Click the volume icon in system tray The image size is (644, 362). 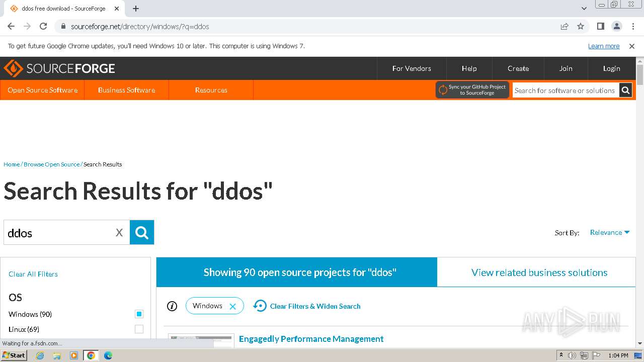pos(572,355)
